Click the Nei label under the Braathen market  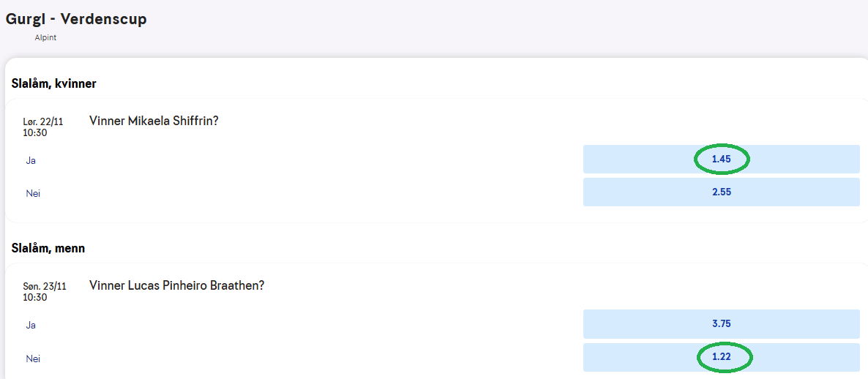click(33, 359)
